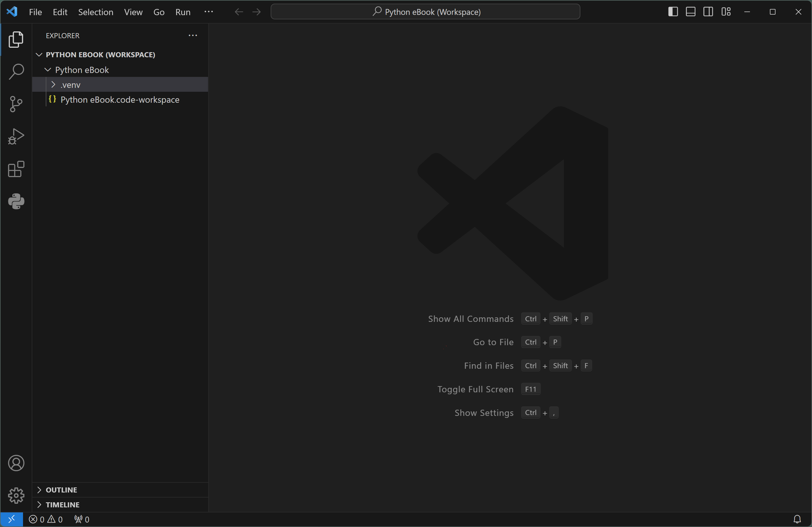Open the Go menu
The image size is (812, 527).
coord(159,12)
